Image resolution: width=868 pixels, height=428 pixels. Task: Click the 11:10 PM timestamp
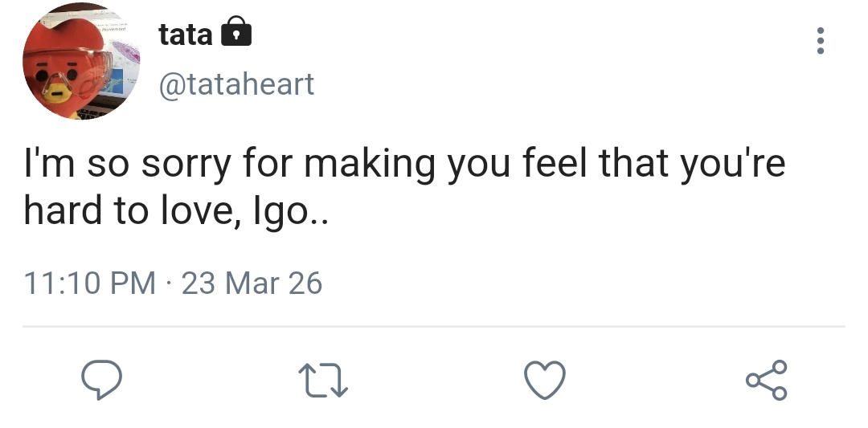[x=90, y=283]
